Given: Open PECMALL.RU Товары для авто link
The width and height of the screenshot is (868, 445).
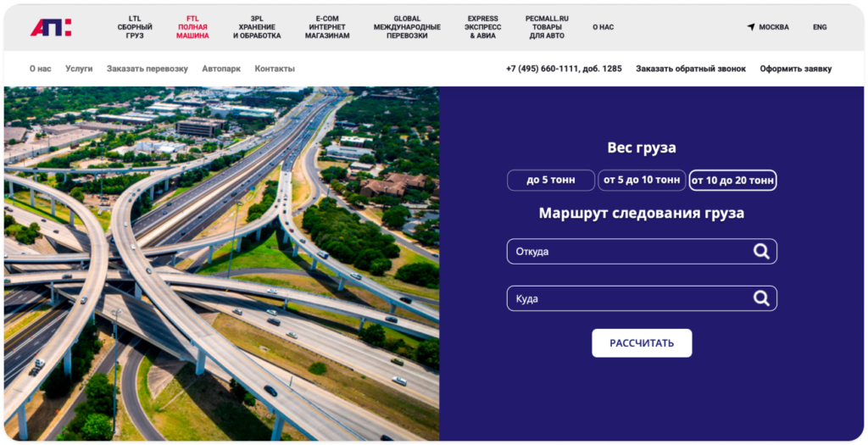Looking at the screenshot, I should (547, 27).
